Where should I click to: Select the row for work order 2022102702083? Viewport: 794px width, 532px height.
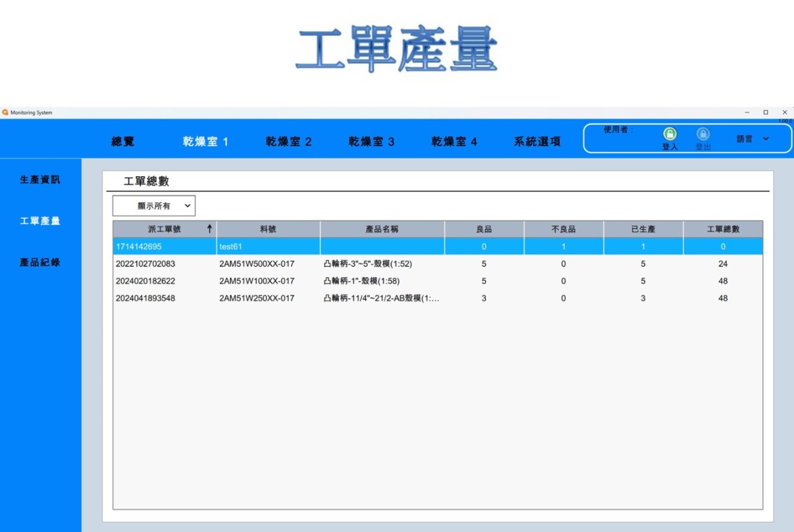tap(145, 264)
